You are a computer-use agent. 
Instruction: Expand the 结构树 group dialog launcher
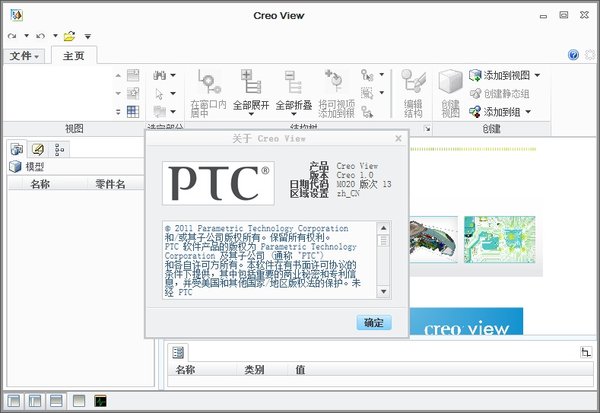tap(427, 129)
